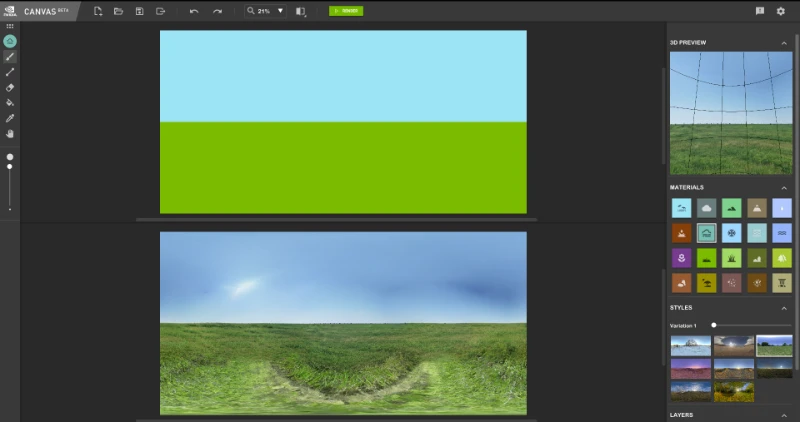Viewport: 800px width, 422px height.
Task: Pick the purple flower material
Action: coord(681,258)
